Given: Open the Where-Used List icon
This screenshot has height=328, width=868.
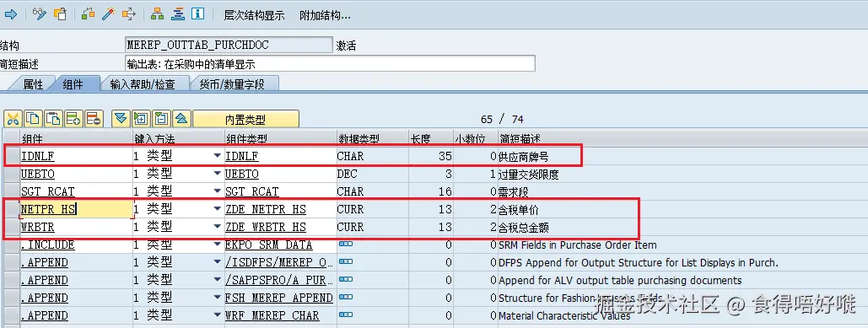Looking at the screenshot, I should (x=128, y=13).
